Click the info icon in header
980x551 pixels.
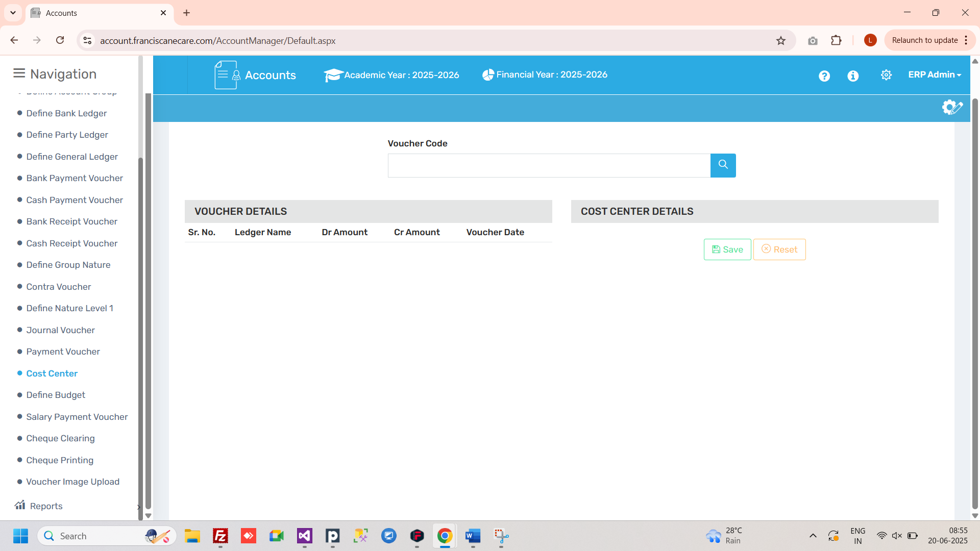coord(852,76)
